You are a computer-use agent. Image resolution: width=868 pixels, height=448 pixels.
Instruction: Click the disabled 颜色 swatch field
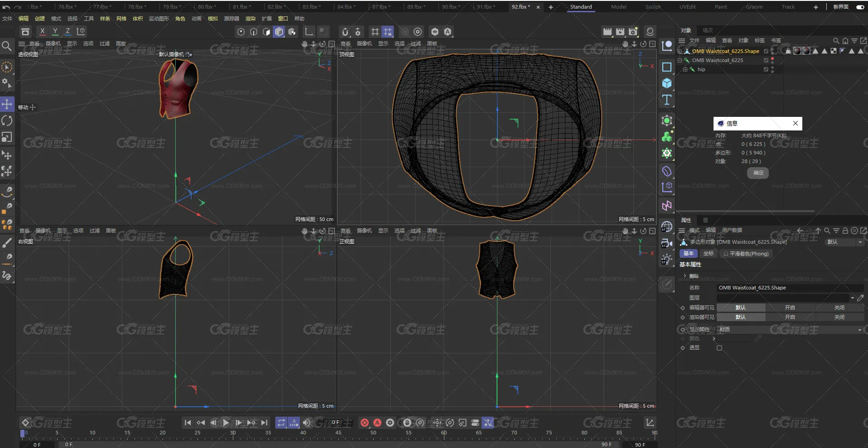point(733,338)
